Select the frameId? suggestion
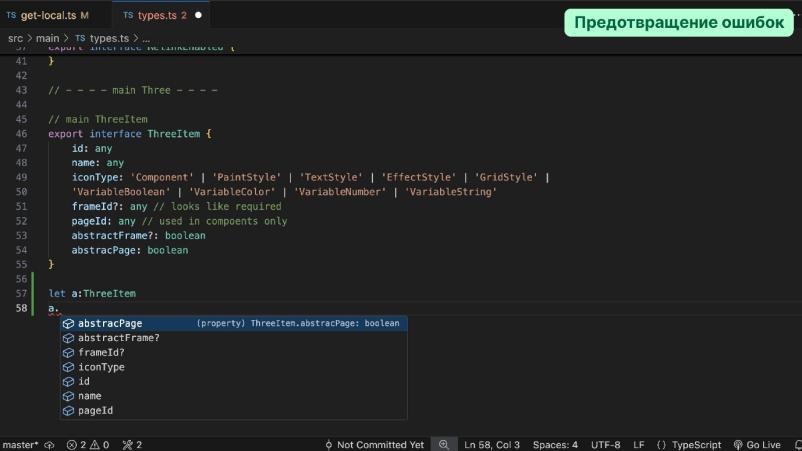Viewport: 802px width, 451px height. 234,352
